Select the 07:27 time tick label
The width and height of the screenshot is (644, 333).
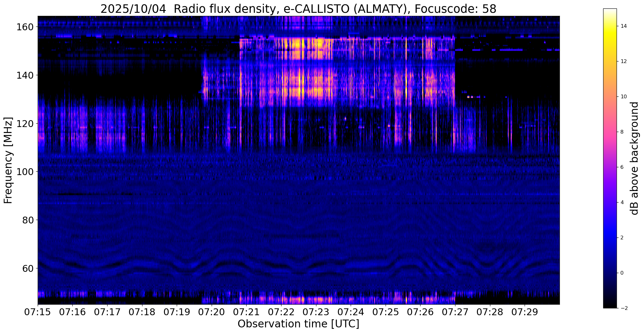[455, 312]
